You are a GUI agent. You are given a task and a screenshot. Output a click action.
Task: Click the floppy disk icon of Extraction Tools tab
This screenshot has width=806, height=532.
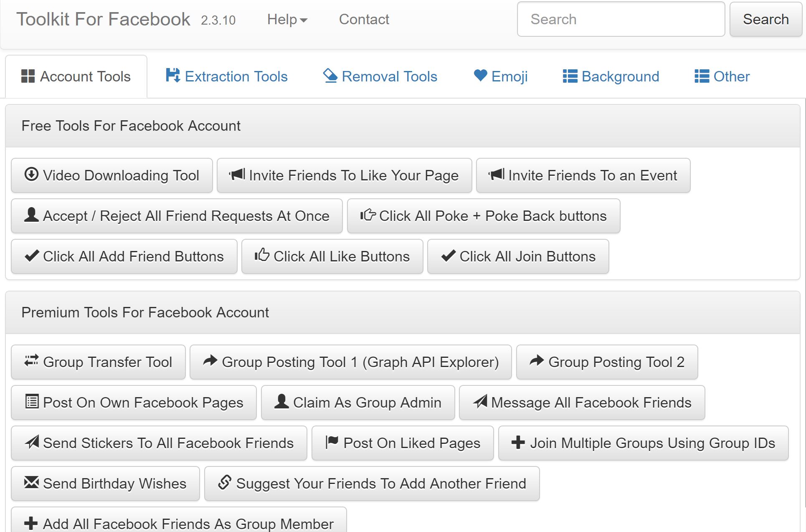click(173, 76)
